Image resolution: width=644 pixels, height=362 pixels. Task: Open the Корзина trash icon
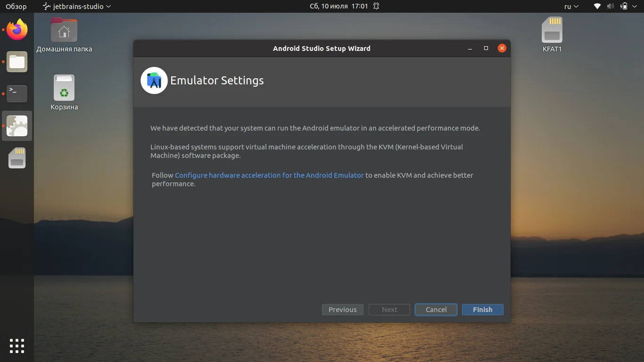coord(64,93)
